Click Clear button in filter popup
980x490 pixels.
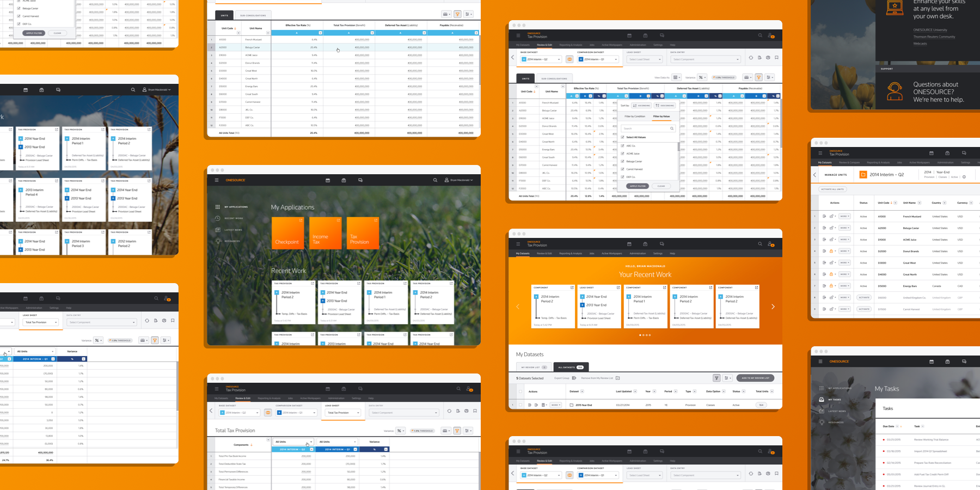[x=661, y=186]
